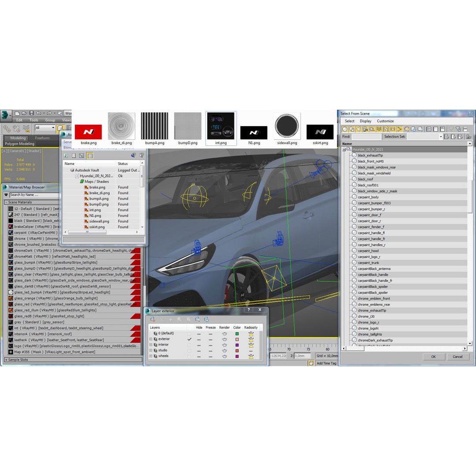Toggle Display Geometry filter in Select From Scene

(x=345, y=129)
